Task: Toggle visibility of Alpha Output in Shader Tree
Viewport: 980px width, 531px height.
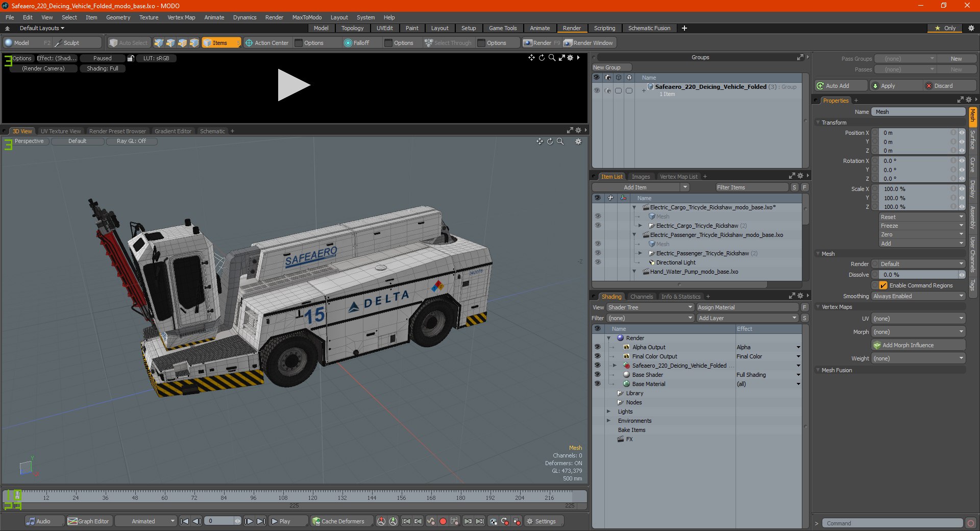Action: tap(597, 347)
